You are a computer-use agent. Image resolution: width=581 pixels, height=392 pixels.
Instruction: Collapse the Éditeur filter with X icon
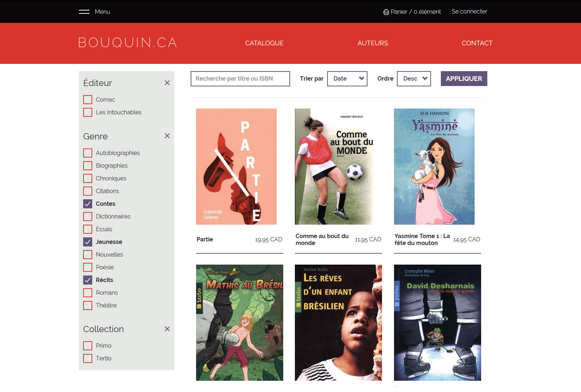coord(167,83)
